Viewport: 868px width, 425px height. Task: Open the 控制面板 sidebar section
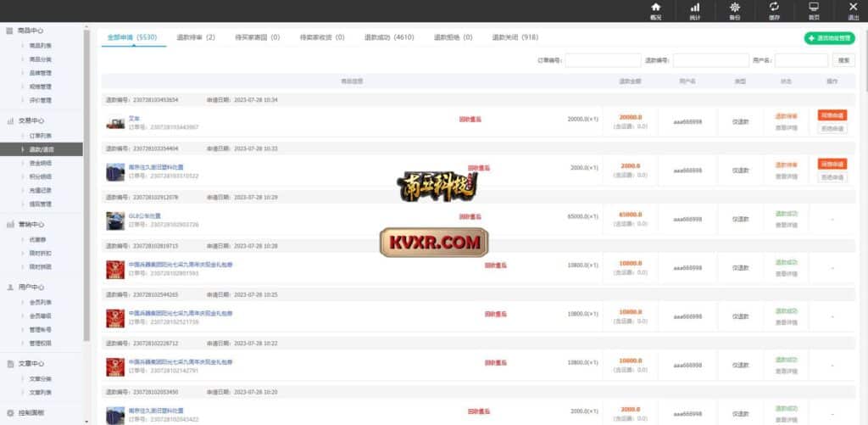coord(31,413)
